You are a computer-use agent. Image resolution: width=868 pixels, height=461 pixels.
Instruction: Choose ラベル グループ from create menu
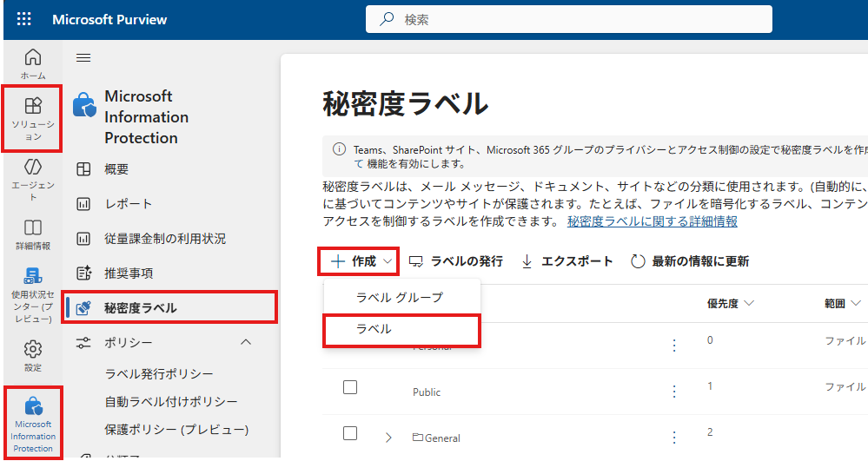402,297
